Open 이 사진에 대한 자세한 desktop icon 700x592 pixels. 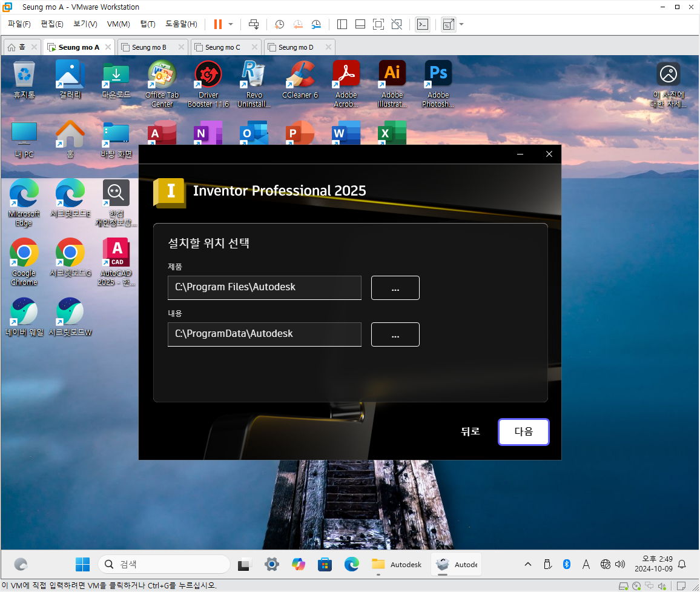click(x=669, y=85)
